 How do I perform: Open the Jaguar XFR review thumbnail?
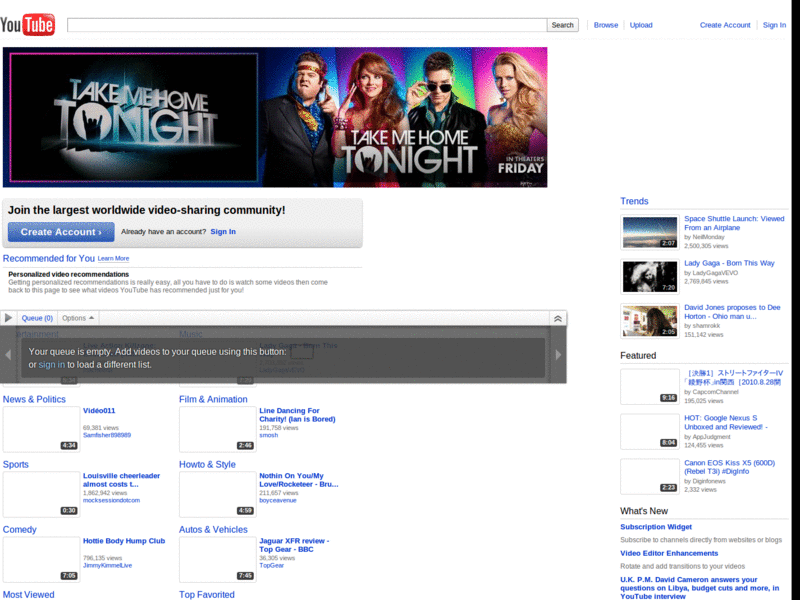coord(217,559)
